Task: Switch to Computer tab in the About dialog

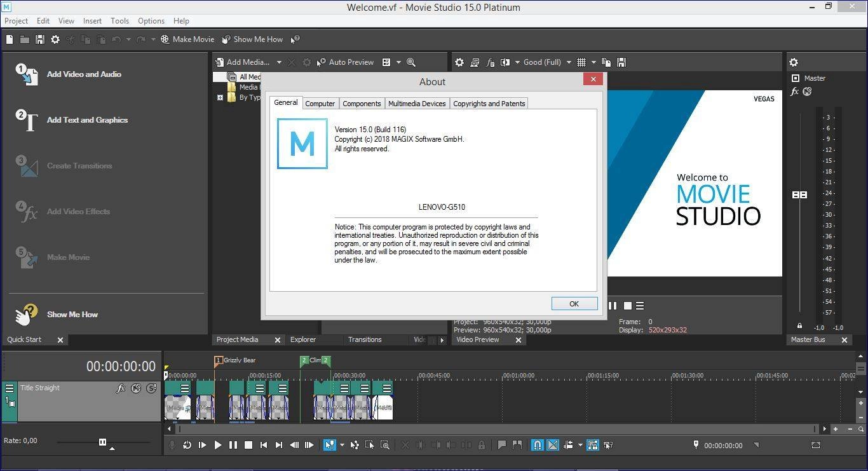Action: click(x=320, y=104)
